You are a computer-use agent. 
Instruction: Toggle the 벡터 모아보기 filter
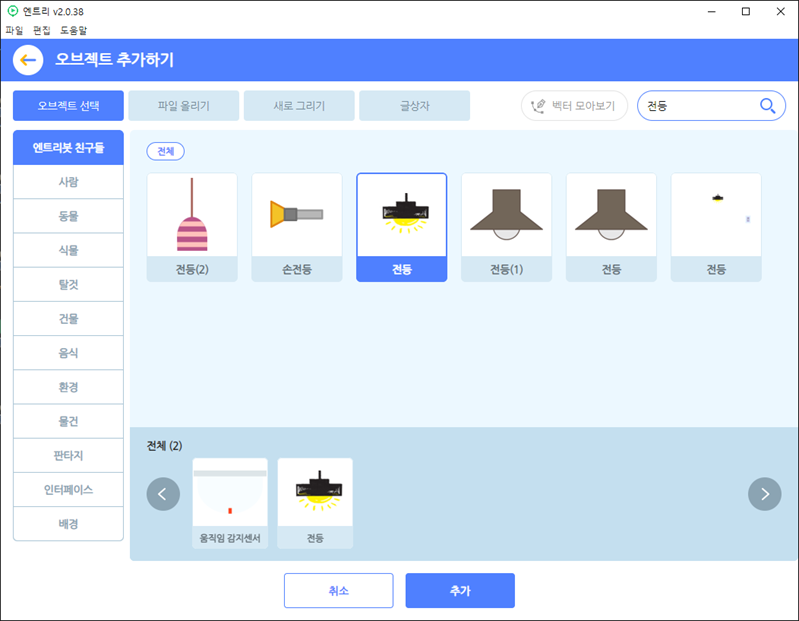click(x=574, y=106)
